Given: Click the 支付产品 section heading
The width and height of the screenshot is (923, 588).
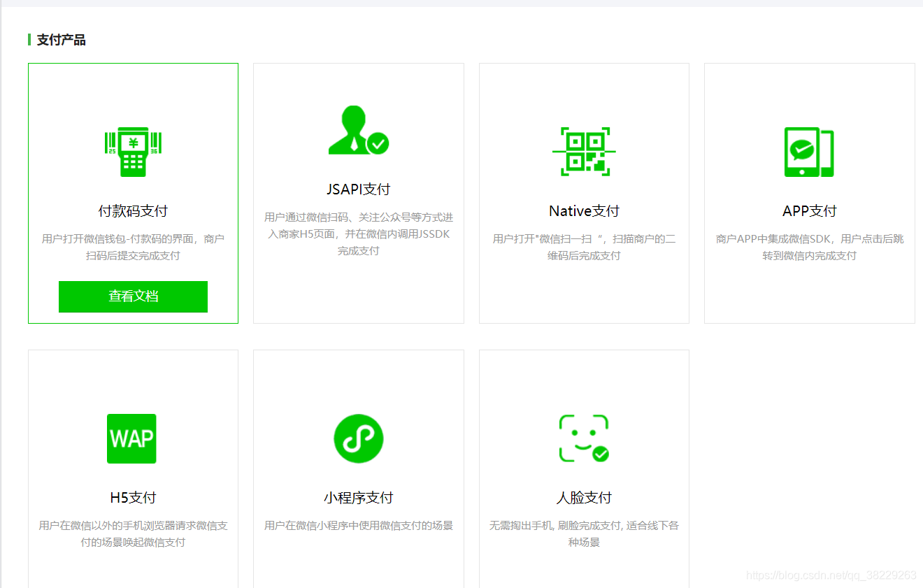Looking at the screenshot, I should [62, 40].
